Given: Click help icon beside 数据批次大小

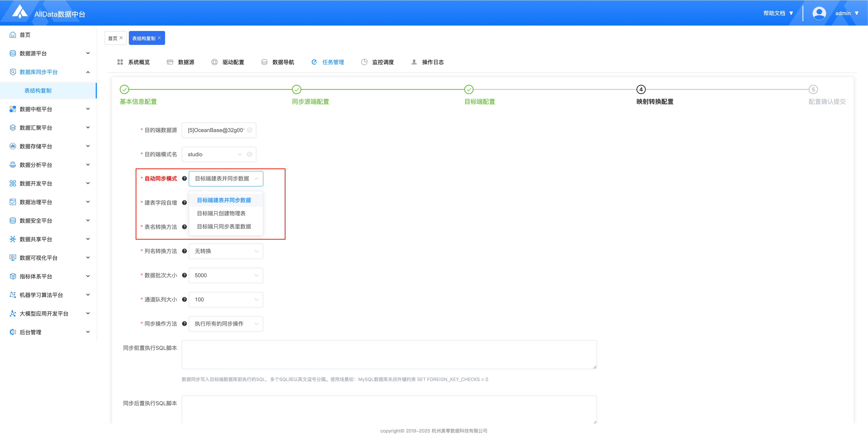Looking at the screenshot, I should (184, 275).
